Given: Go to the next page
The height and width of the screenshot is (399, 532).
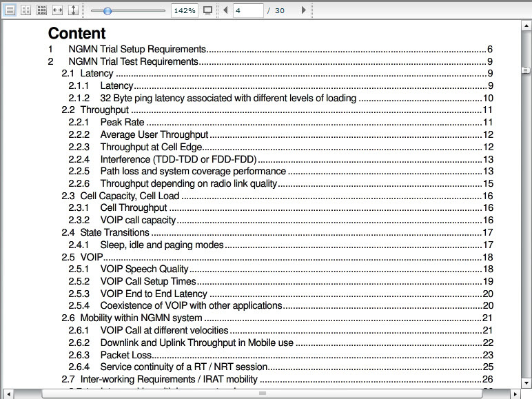Looking at the screenshot, I should click(x=304, y=10).
